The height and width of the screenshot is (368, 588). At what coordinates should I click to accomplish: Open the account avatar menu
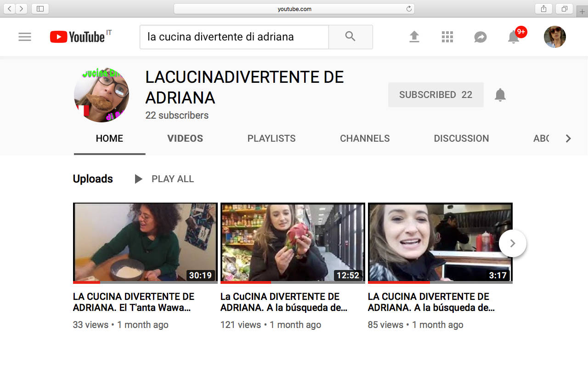tap(554, 37)
